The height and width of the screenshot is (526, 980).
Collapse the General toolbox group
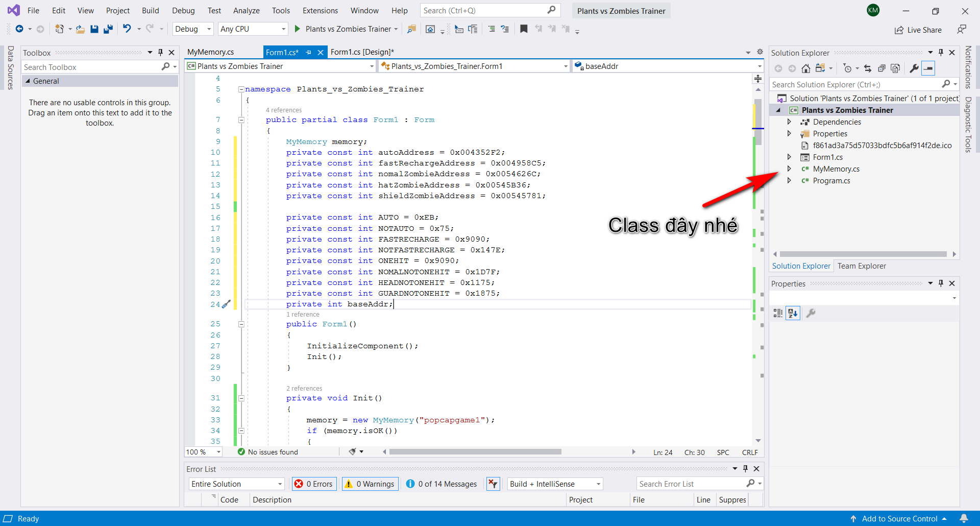pos(28,81)
